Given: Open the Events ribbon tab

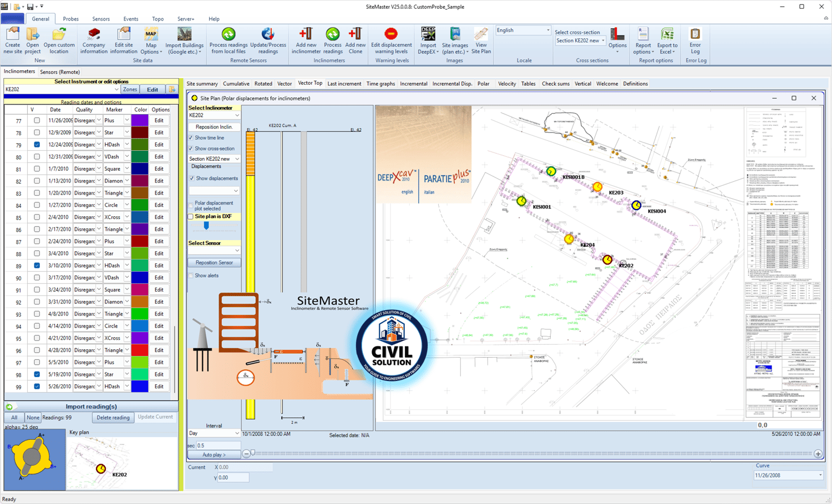Looking at the screenshot, I should pos(131,19).
